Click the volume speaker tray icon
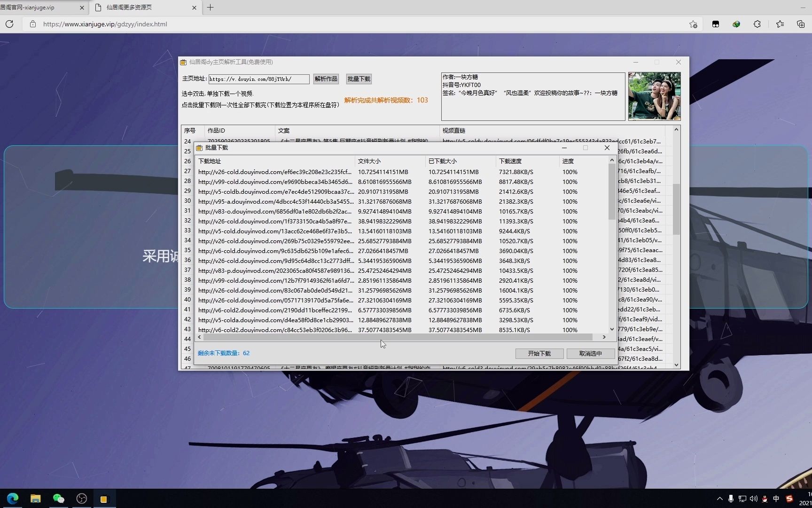 754,499
